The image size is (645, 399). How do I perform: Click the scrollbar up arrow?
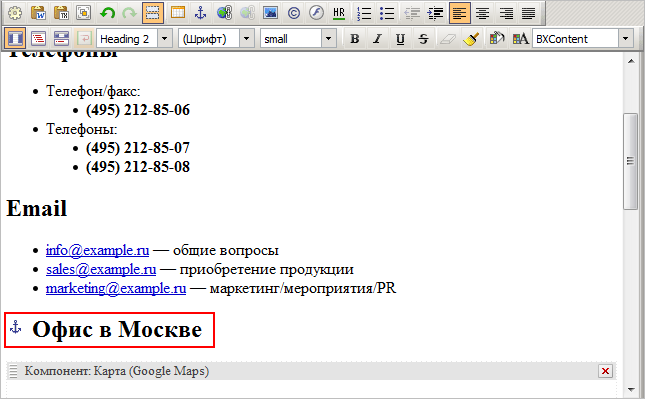pos(631,61)
